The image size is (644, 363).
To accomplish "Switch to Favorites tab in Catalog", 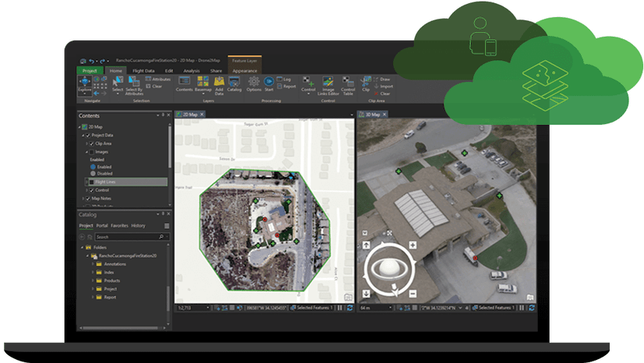I will (119, 226).
